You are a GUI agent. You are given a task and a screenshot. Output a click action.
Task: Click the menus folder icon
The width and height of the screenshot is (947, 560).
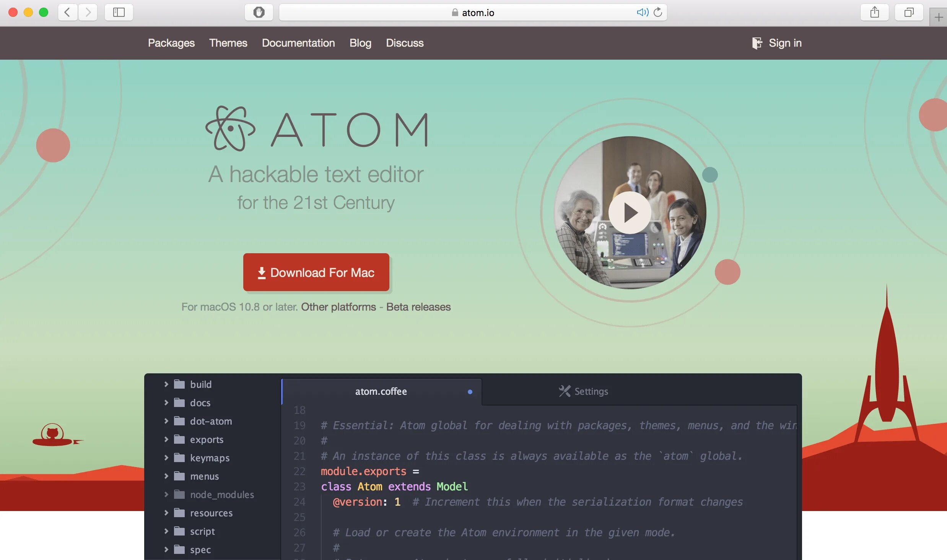click(179, 476)
